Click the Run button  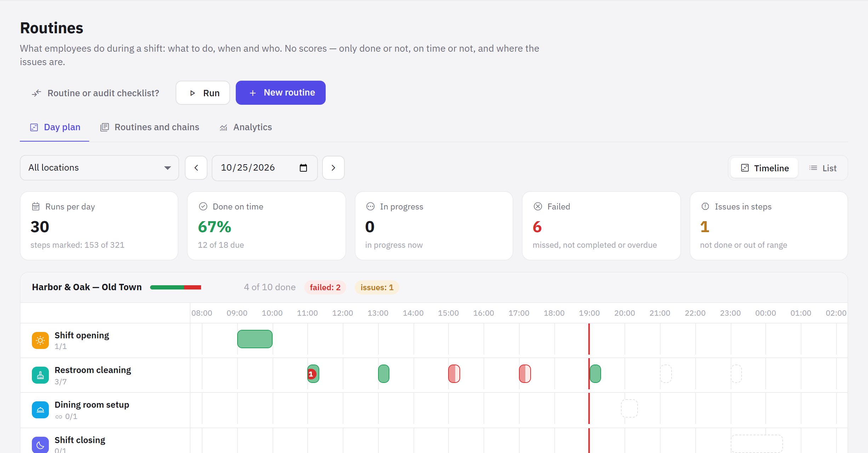coord(203,93)
